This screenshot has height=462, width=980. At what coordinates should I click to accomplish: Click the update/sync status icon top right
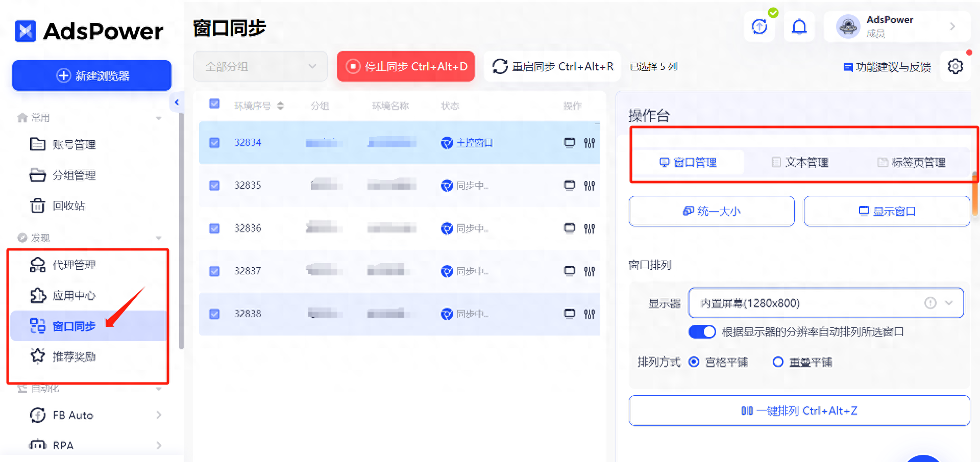(759, 27)
